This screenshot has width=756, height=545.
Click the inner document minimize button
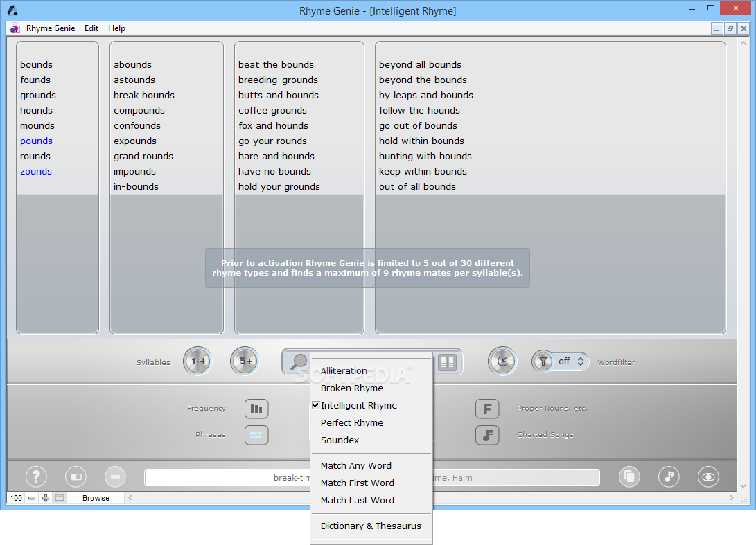(717, 28)
